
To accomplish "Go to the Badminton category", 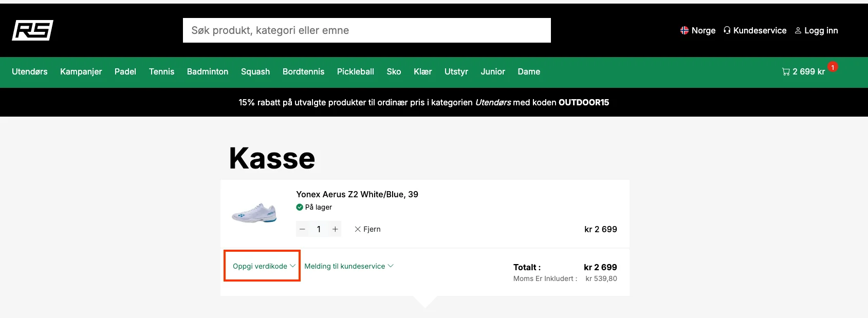I will pos(208,72).
